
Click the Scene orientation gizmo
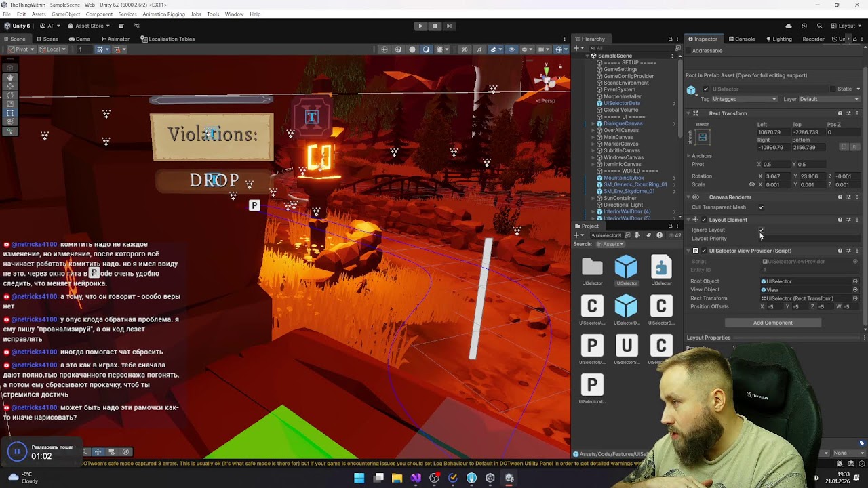coord(546,81)
